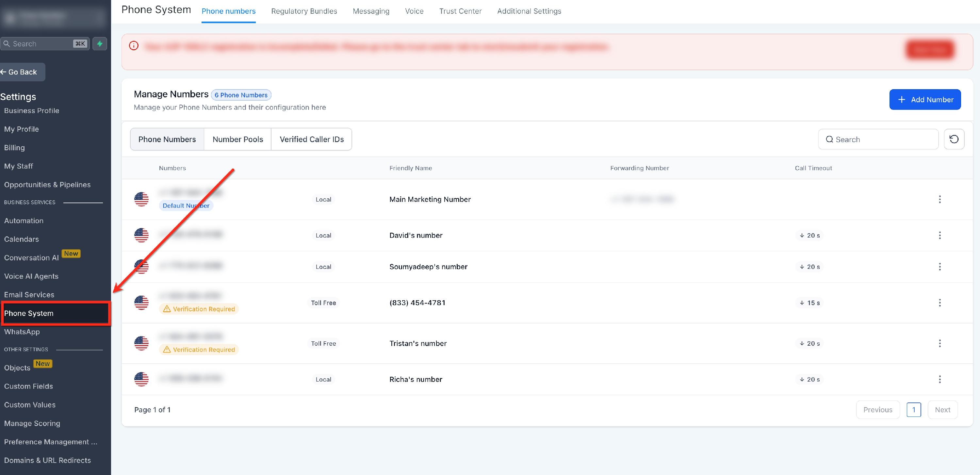Click the Toll Free label in Tristan's number row

pyautogui.click(x=323, y=343)
